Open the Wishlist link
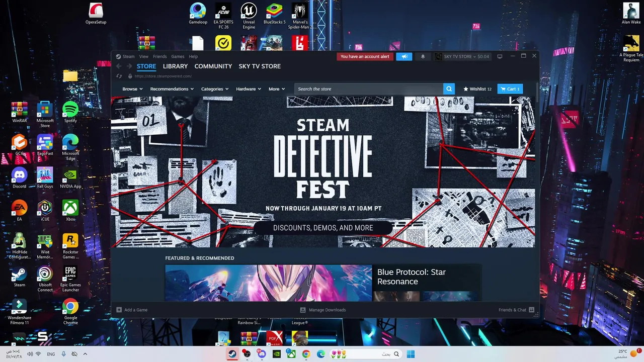The height and width of the screenshot is (362, 644). point(477,89)
